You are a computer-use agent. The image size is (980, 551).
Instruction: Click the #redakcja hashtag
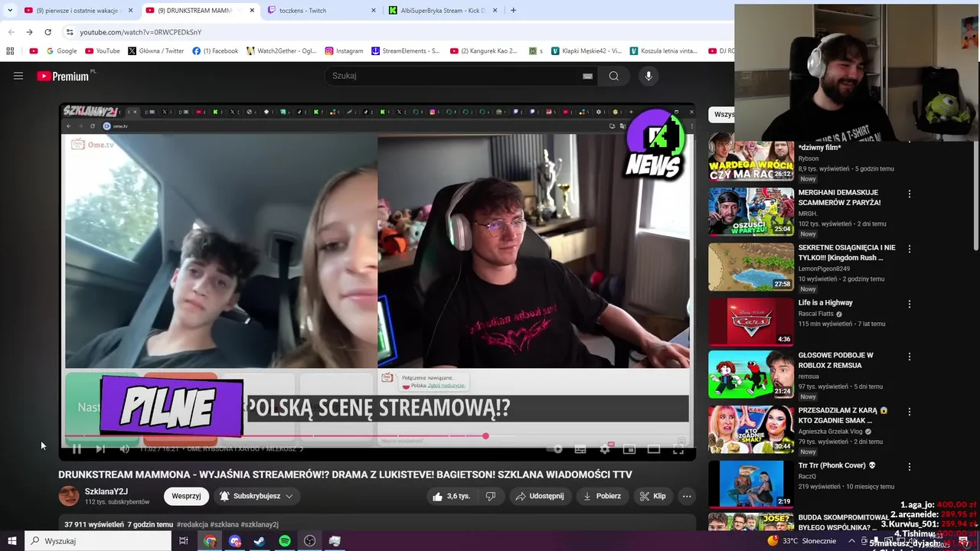pos(192,525)
